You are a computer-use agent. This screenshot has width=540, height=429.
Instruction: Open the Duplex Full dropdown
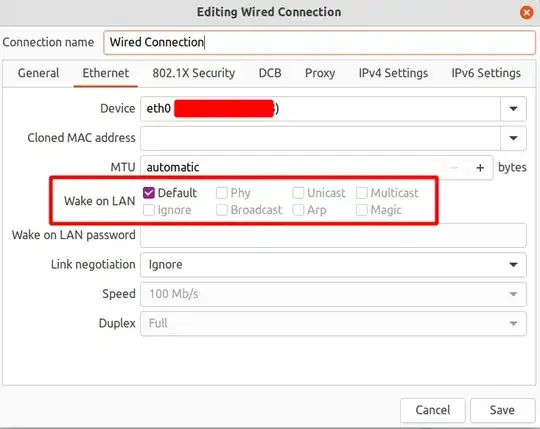click(333, 323)
